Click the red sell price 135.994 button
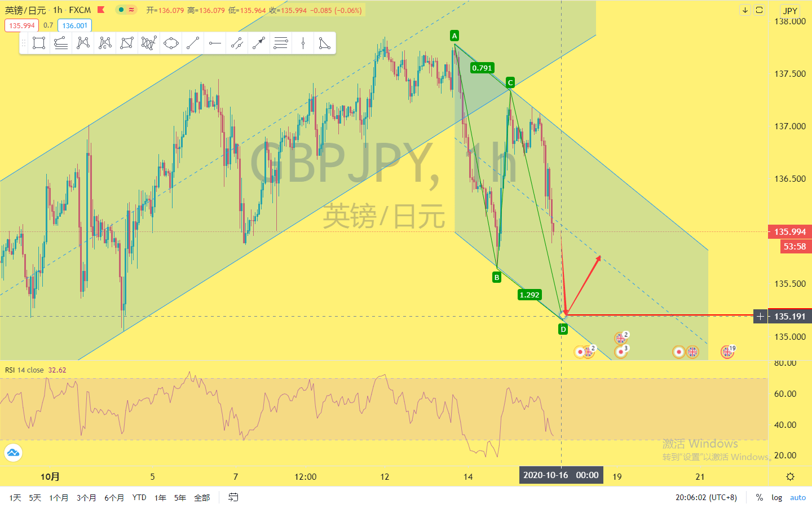Image resolution: width=812 pixels, height=508 pixels. [x=22, y=25]
